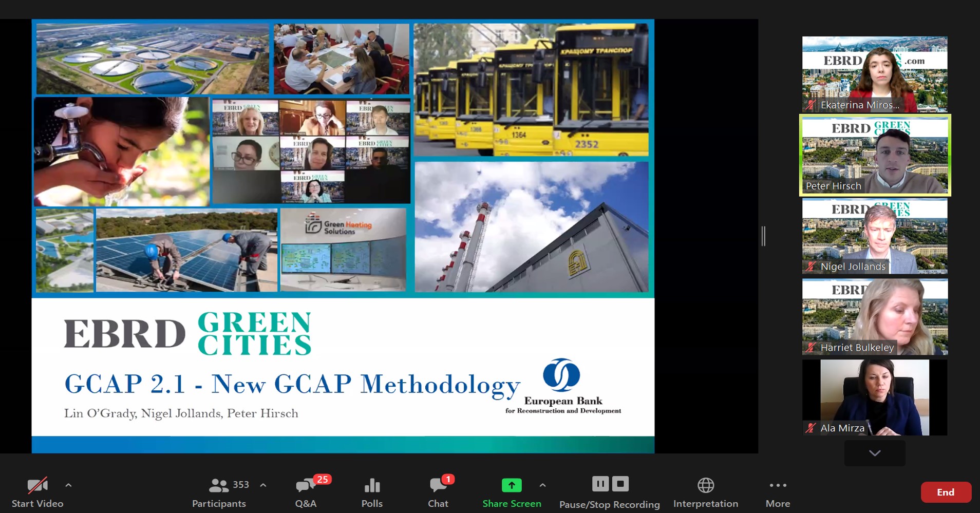Screen dimensions: 980x513
Task: Expand Share Screen options caret
Action: (542, 485)
